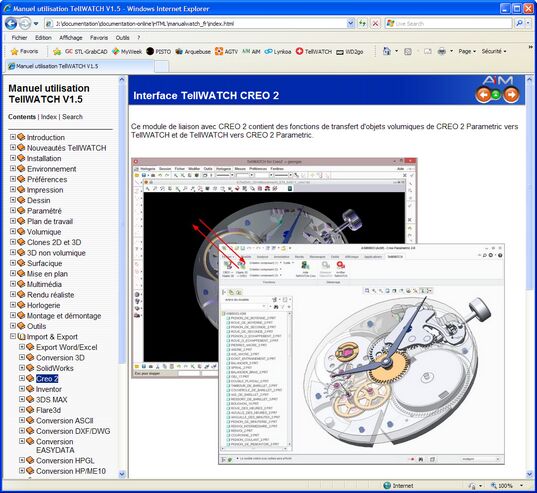Open the STL-GrabCAD favorite link
The image size is (537, 493).
[86, 52]
